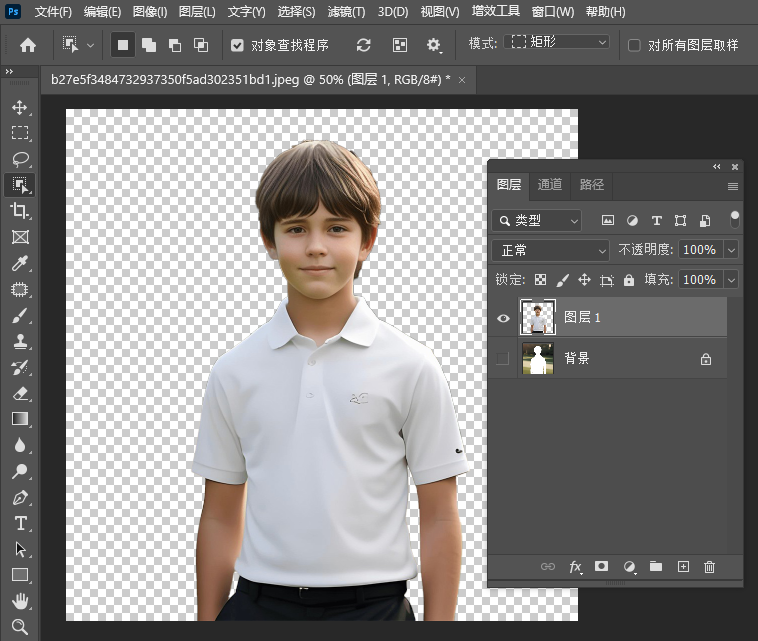
Task: Select the Horizontal Type tool
Action: coord(20,523)
